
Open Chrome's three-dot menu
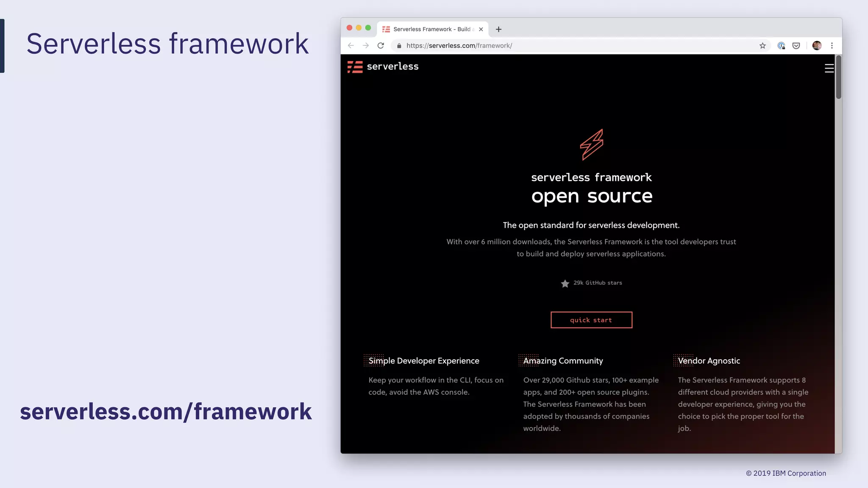pyautogui.click(x=832, y=46)
